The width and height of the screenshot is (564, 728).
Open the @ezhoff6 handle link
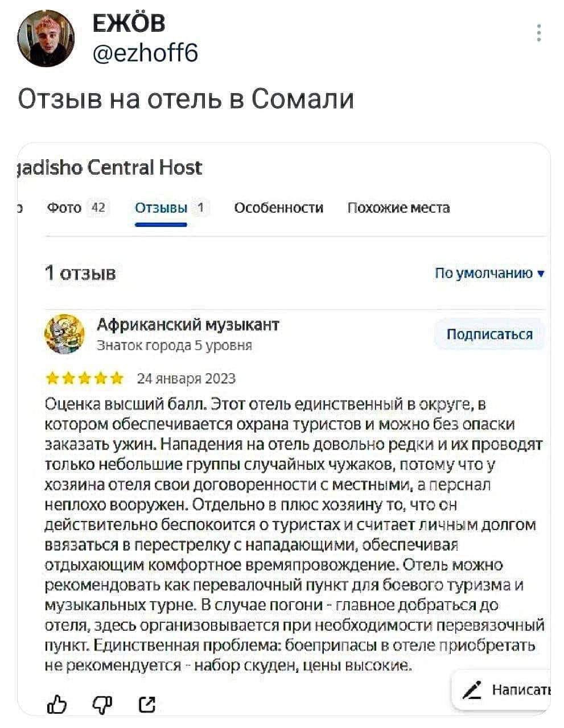[x=145, y=53]
